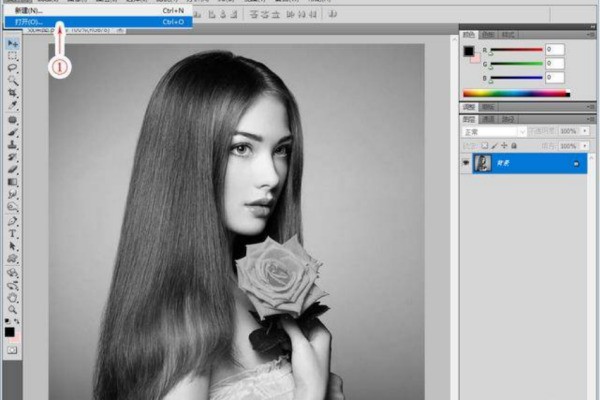Switch to the Channels tab
The height and width of the screenshot is (400, 600).
pyautogui.click(x=488, y=119)
